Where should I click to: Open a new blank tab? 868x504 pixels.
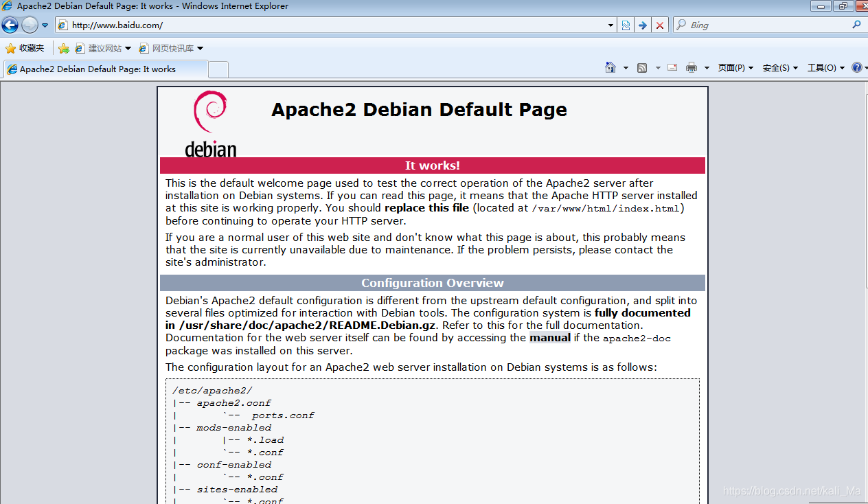(x=218, y=69)
